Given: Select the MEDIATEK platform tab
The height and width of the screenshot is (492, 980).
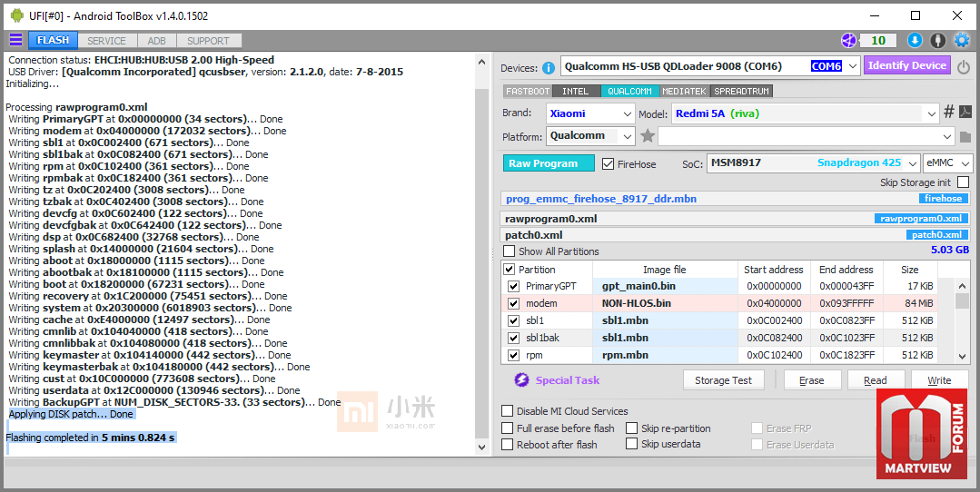Looking at the screenshot, I should pyautogui.click(x=685, y=91).
